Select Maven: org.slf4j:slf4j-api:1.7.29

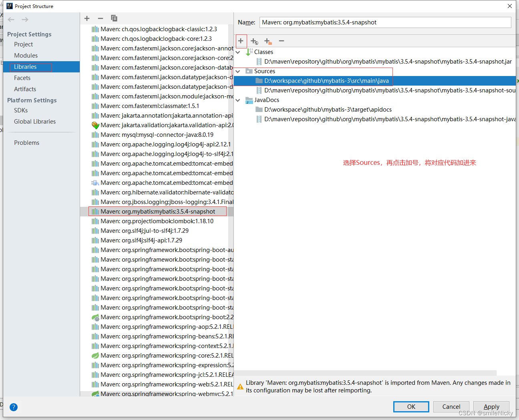(141, 240)
